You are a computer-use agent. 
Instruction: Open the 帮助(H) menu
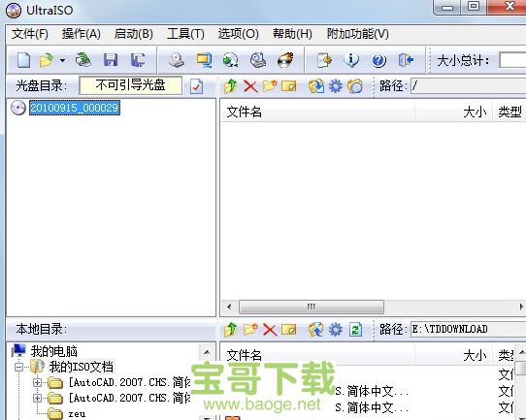click(x=292, y=34)
